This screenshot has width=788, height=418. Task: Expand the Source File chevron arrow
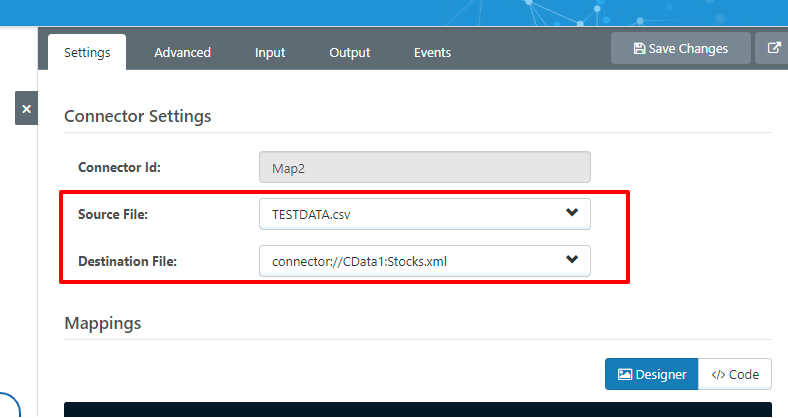coord(572,213)
